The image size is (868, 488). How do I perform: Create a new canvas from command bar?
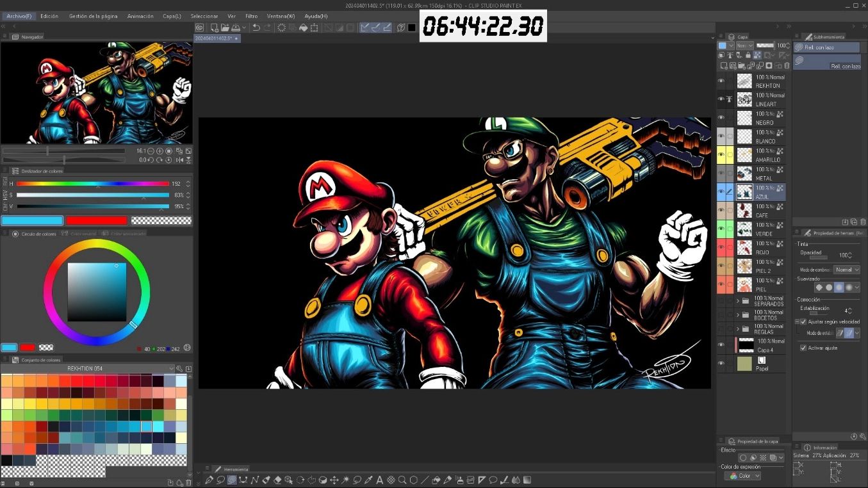(216, 28)
